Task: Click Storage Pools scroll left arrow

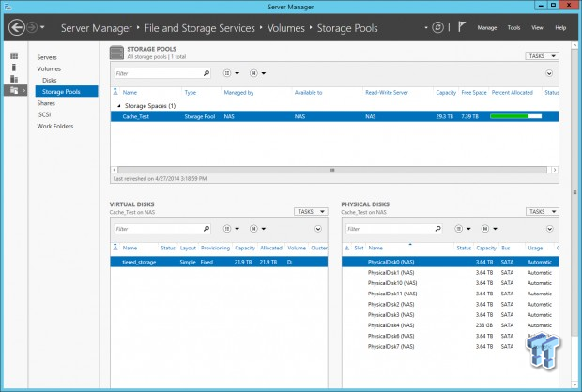Action: [x=115, y=170]
